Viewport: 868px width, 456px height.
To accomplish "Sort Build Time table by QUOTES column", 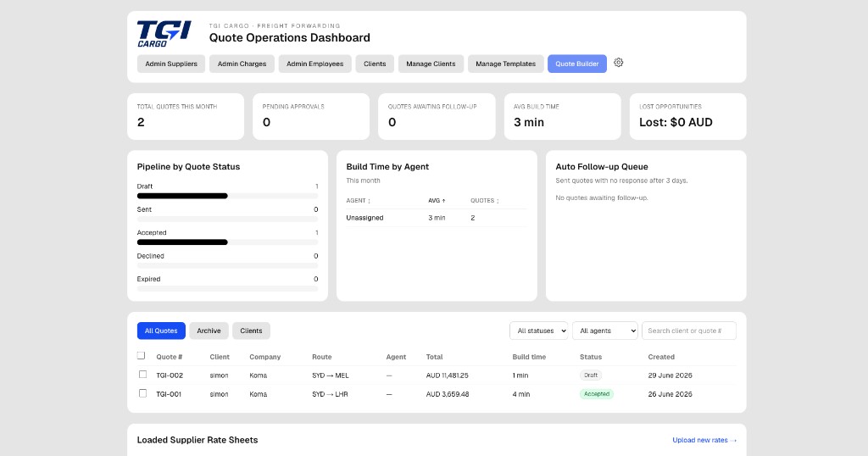I will point(485,200).
